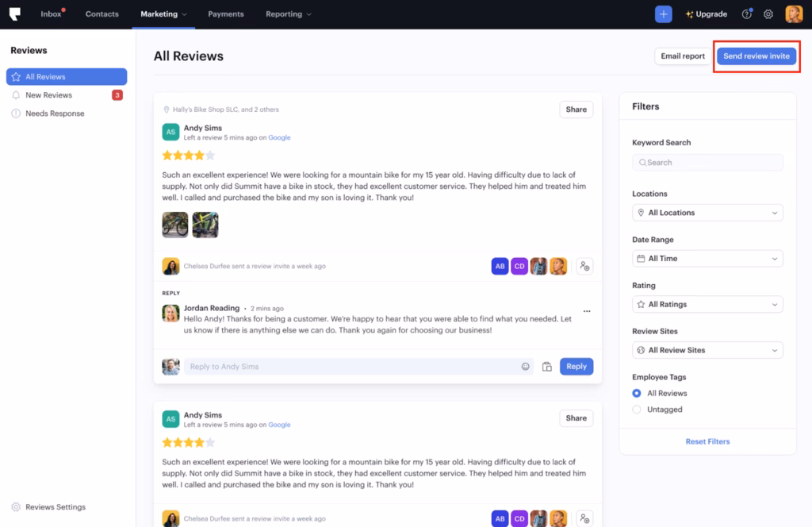The width and height of the screenshot is (812, 527).
Task: Click the emoji icon in reply box
Action: [x=525, y=367]
